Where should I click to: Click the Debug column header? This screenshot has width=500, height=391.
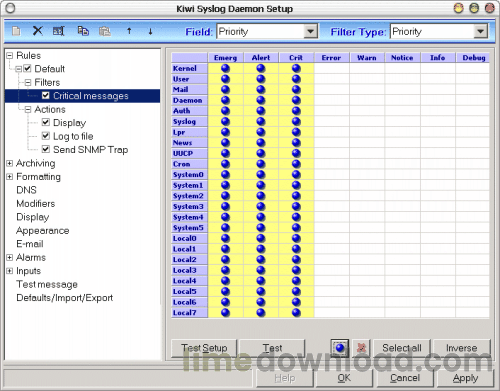tap(474, 58)
